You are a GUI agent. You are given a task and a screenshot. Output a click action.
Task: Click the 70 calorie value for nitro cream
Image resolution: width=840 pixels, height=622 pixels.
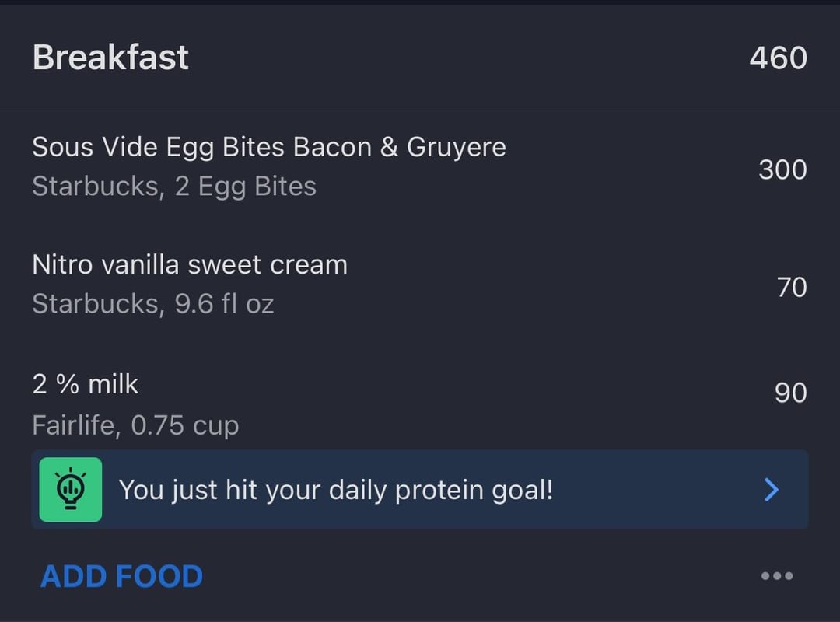point(792,287)
